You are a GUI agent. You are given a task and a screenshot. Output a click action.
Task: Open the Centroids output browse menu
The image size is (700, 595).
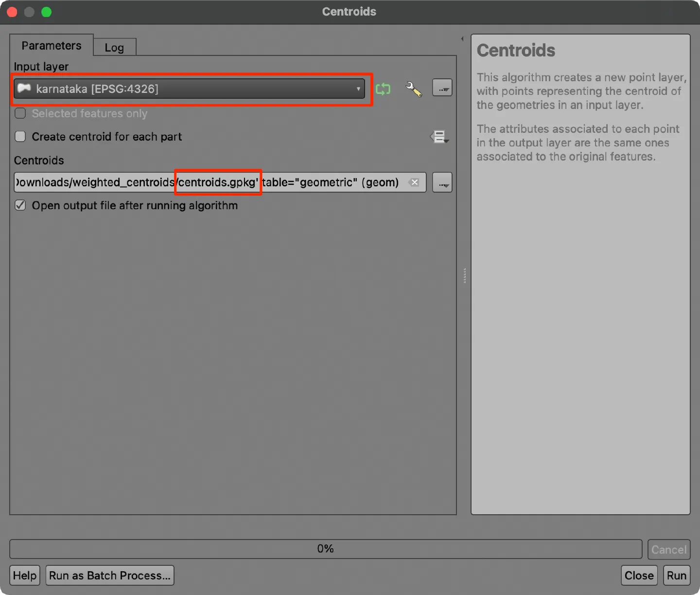tap(442, 182)
